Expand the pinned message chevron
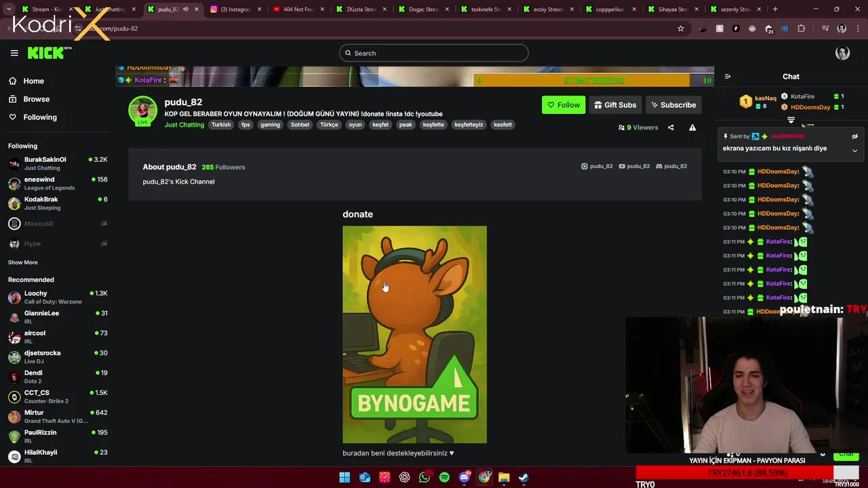 854,150
